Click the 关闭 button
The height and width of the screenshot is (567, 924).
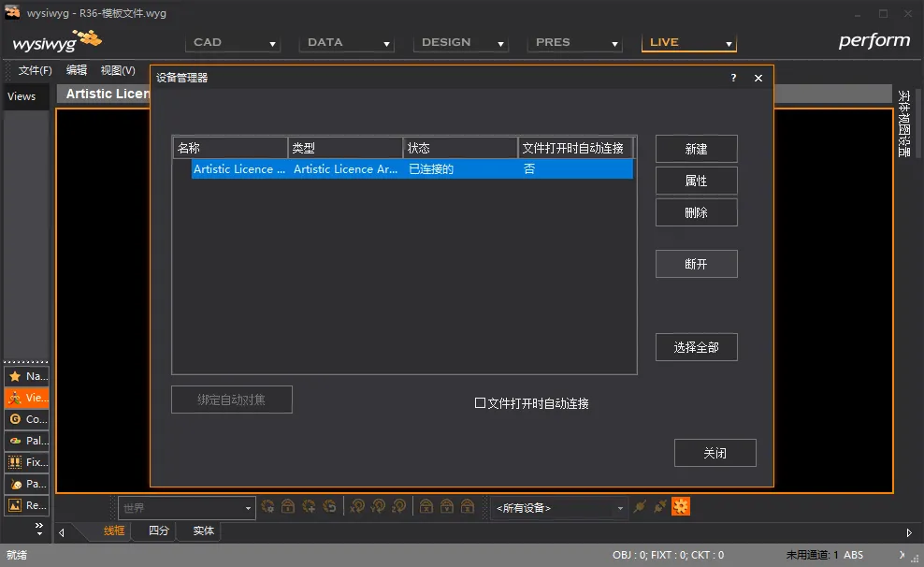click(x=715, y=453)
